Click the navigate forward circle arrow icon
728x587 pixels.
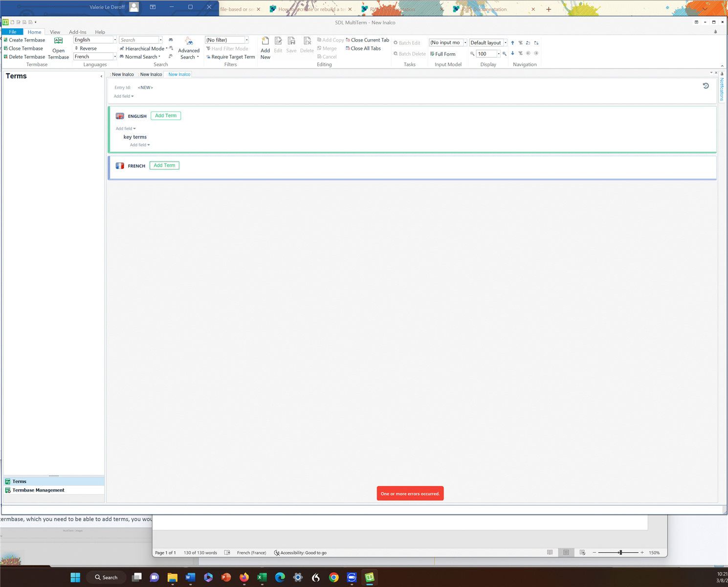536,53
